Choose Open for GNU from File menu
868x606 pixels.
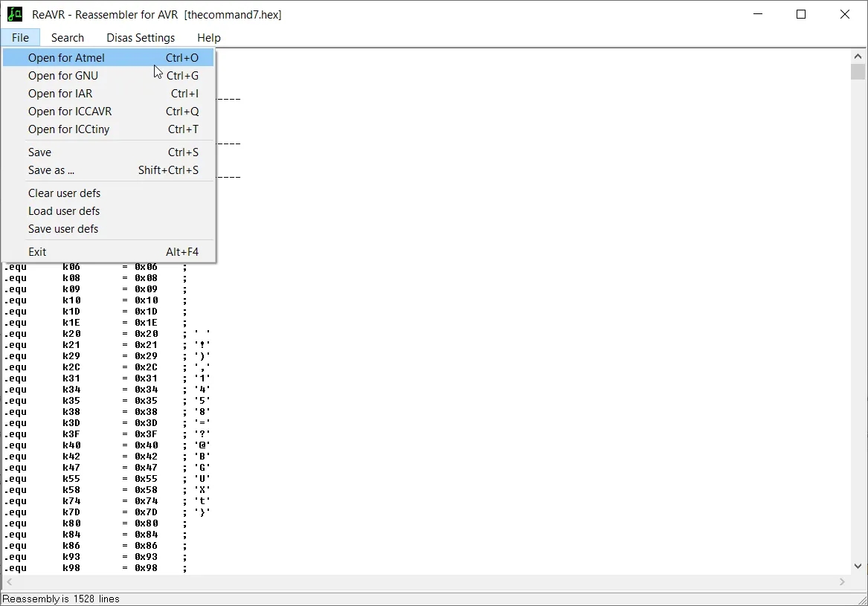63,76
